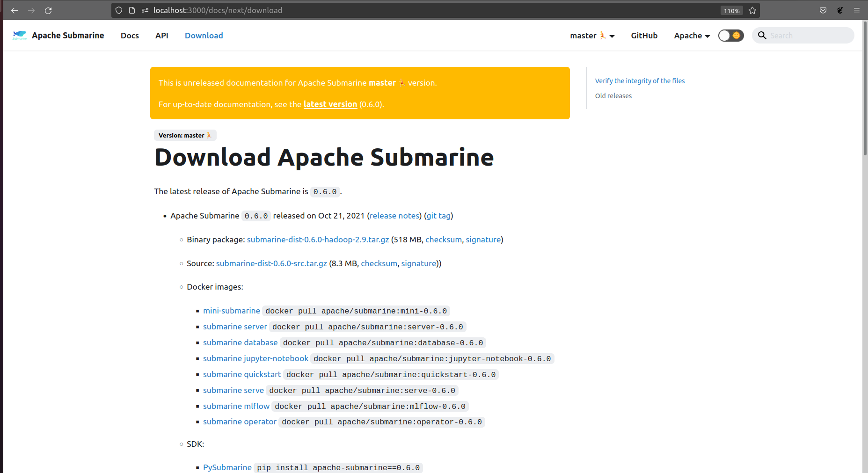Reload the page with the refresh icon
Viewport: 868px width, 473px height.
pos(48,10)
